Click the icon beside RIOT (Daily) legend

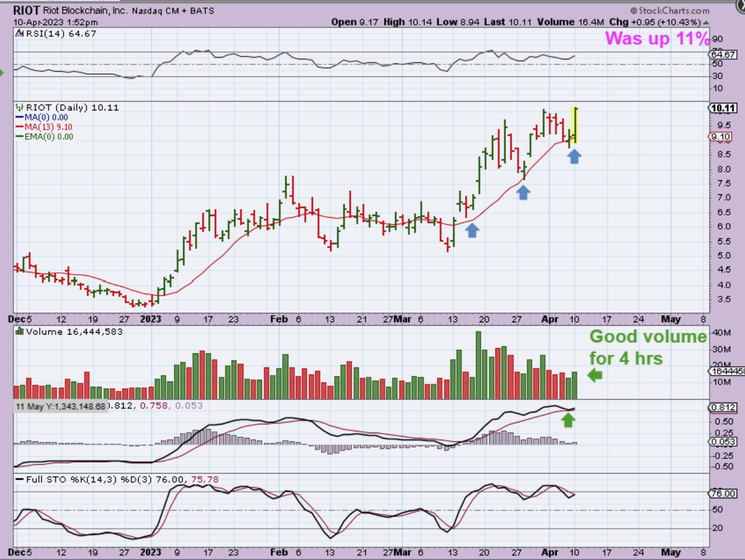pos(19,107)
